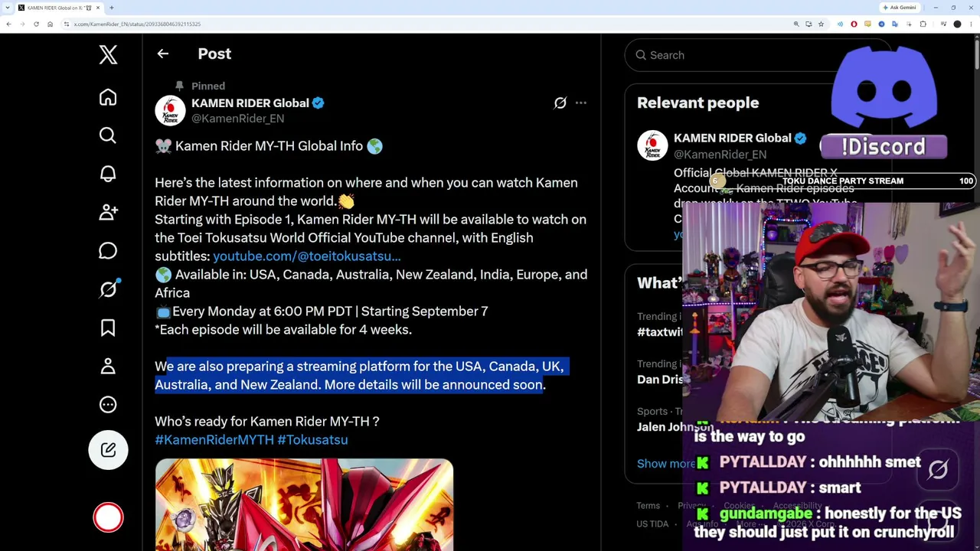
Task: Compose a new post with the feather button
Action: click(x=108, y=450)
